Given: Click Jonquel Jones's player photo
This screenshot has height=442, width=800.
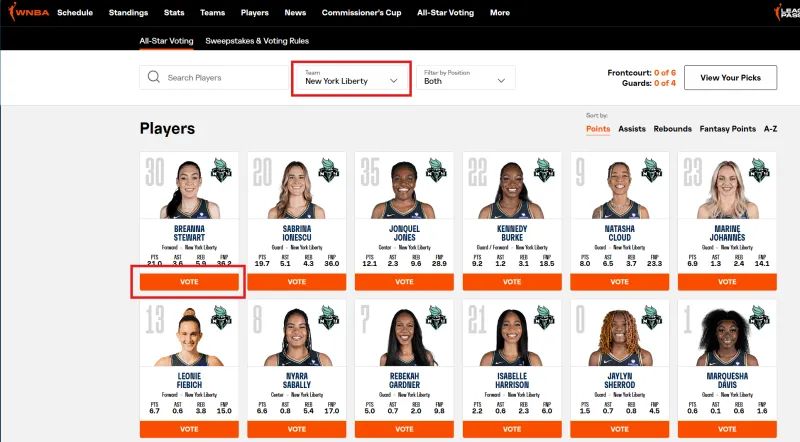Looking at the screenshot, I should pyautogui.click(x=404, y=189).
